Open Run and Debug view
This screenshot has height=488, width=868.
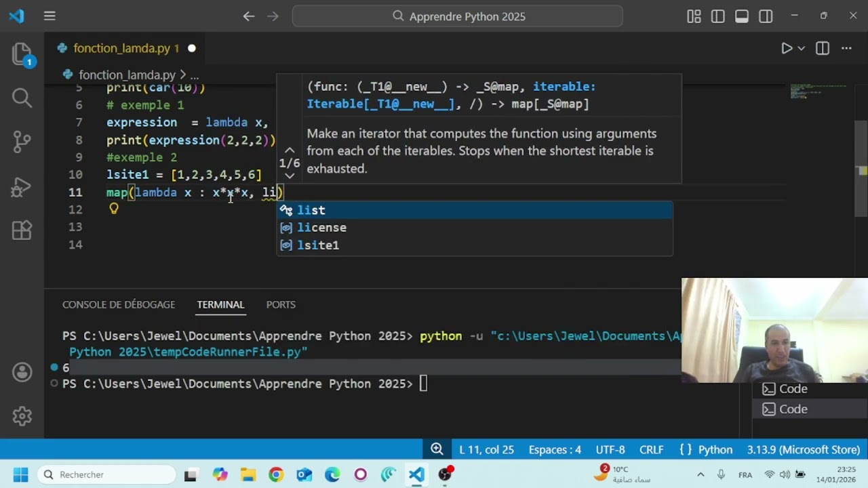[x=22, y=186]
